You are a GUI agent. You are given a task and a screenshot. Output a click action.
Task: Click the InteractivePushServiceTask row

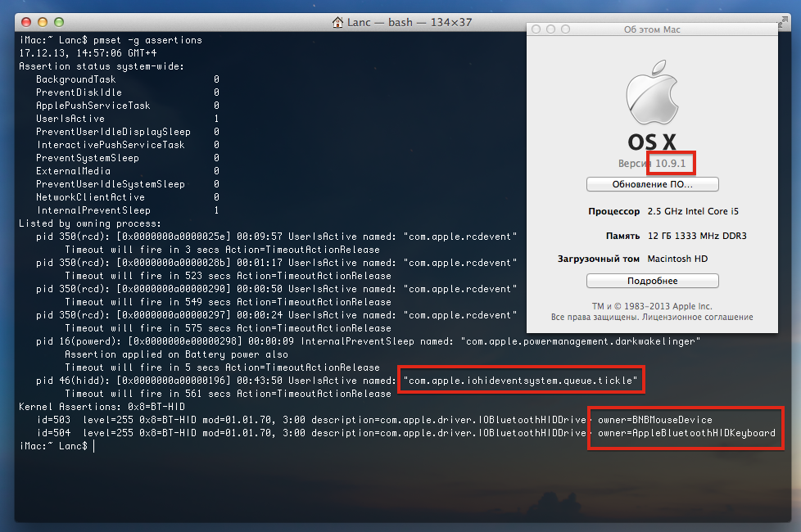pyautogui.click(x=127, y=145)
